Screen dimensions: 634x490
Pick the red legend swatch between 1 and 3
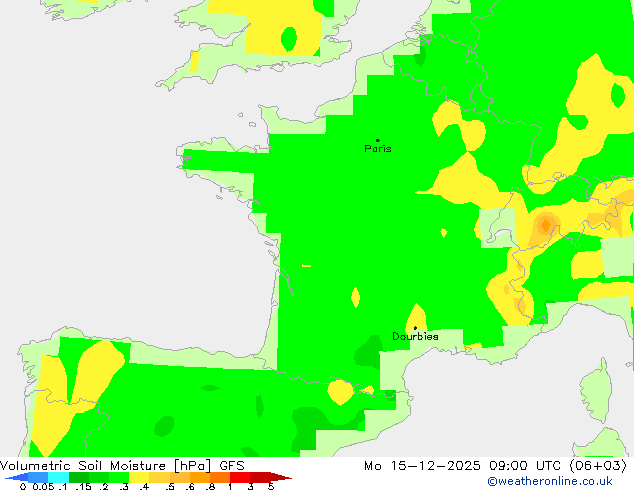[x=241, y=477]
